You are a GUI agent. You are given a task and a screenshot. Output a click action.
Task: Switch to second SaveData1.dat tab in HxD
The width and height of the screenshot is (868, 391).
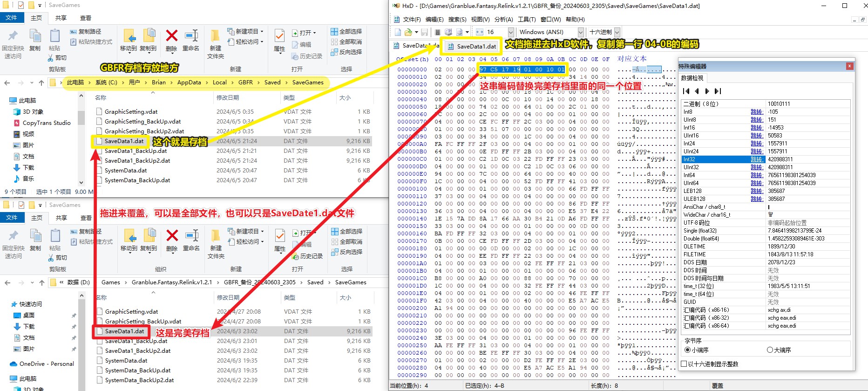click(x=472, y=46)
